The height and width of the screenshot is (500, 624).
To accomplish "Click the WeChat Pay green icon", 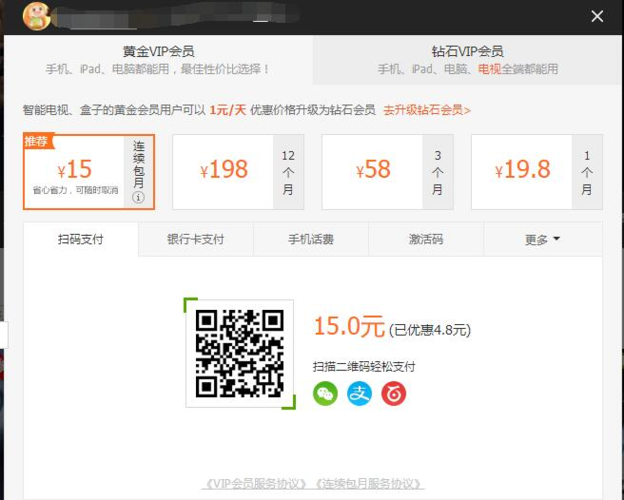I will coord(325,394).
